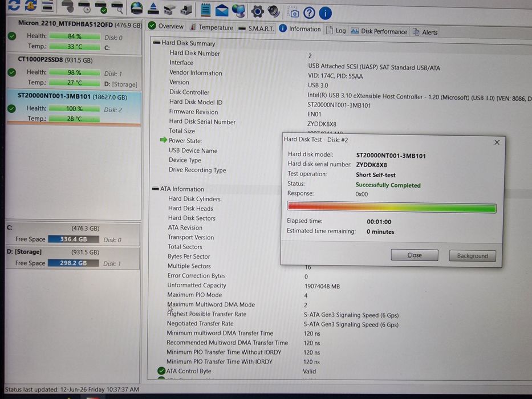Click the green check icon by ATA Control Byte

[161, 371]
